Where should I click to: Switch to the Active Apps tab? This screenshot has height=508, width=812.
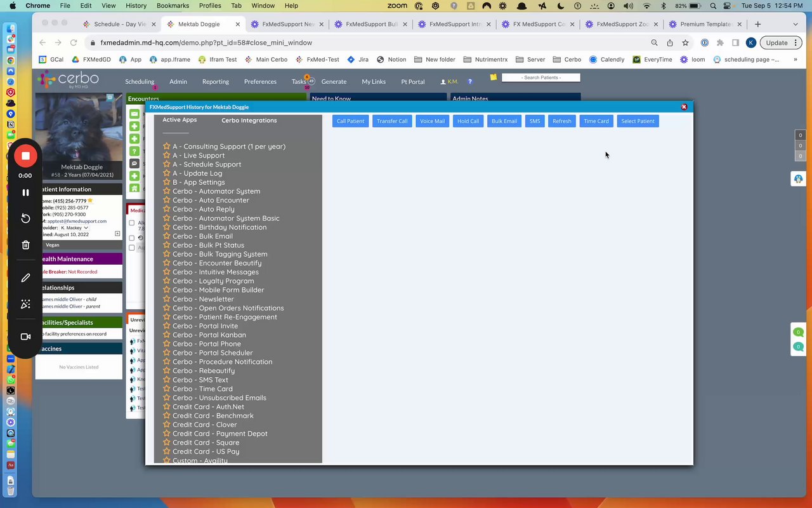click(180, 119)
